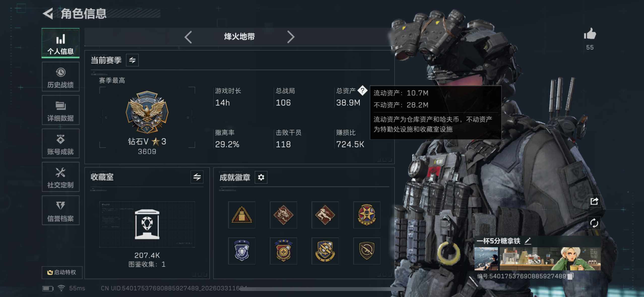Select the 账号成就 sidebar tab
This screenshot has height=297, width=644.
click(61, 144)
